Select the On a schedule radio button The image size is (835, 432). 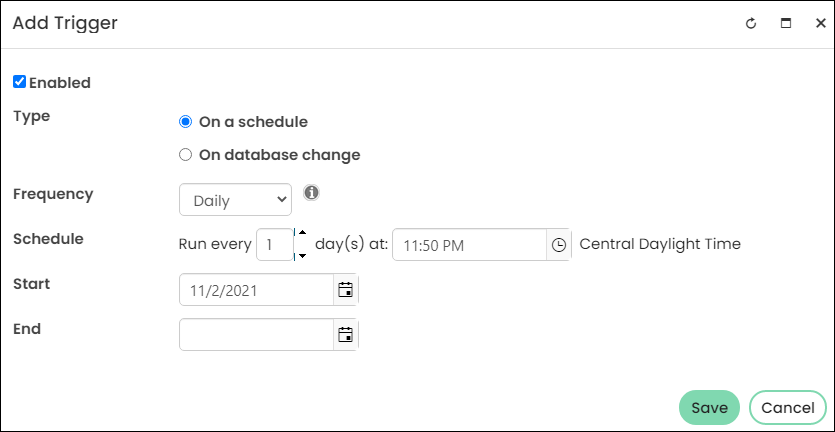[185, 122]
